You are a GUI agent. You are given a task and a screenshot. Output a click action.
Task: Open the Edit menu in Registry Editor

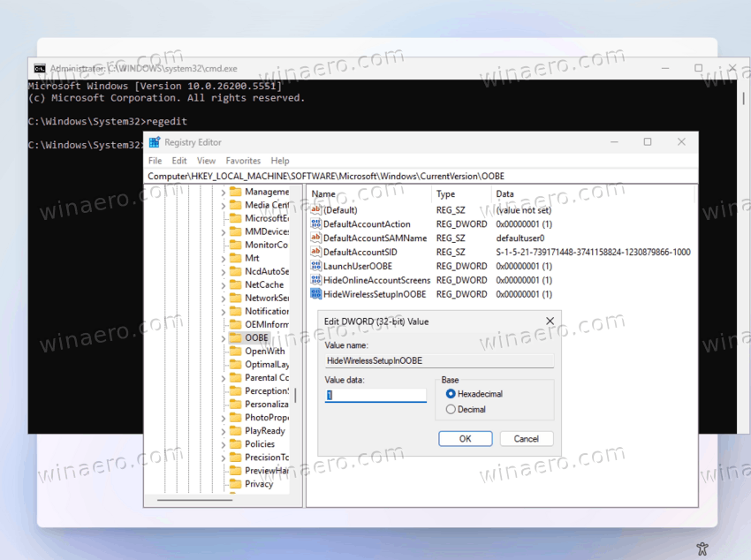(179, 161)
